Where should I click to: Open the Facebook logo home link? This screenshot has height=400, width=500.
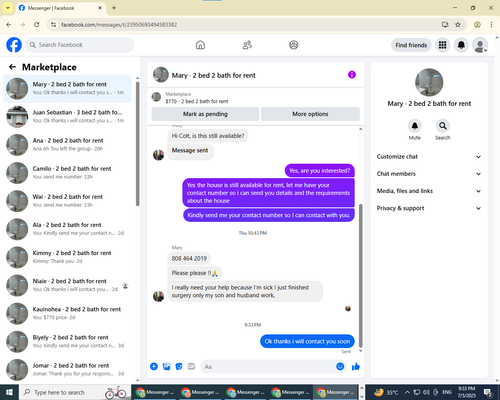pos(14,45)
